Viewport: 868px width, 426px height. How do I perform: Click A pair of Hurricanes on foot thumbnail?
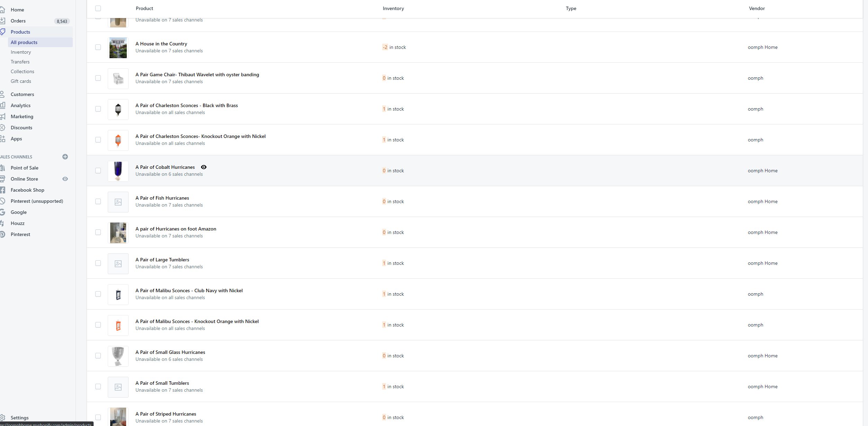(x=118, y=233)
